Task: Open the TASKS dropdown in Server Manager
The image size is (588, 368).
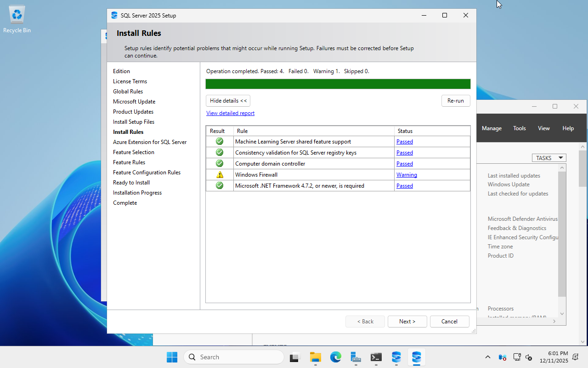Action: tap(549, 158)
